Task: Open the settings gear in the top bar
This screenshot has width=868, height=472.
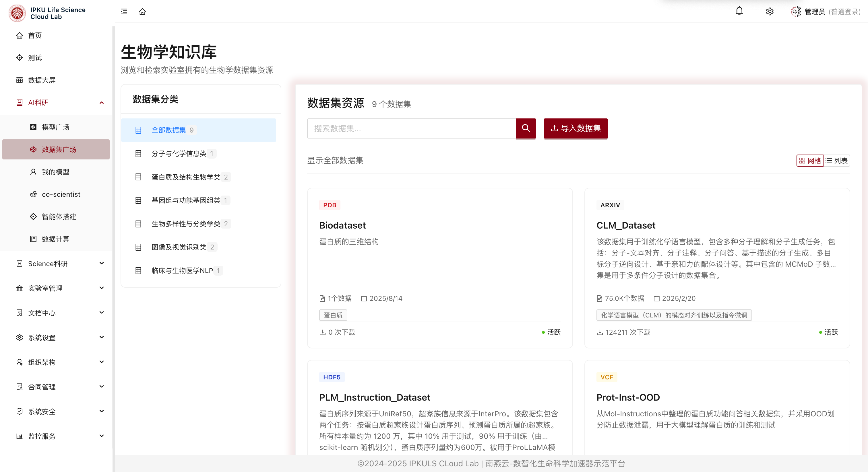Action: [769, 11]
